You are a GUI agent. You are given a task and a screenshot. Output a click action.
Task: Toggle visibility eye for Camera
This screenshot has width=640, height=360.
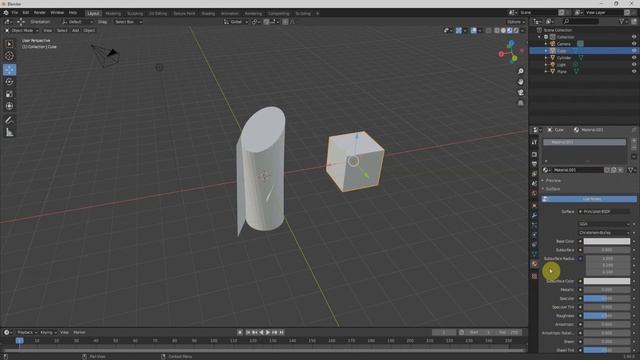(x=634, y=44)
